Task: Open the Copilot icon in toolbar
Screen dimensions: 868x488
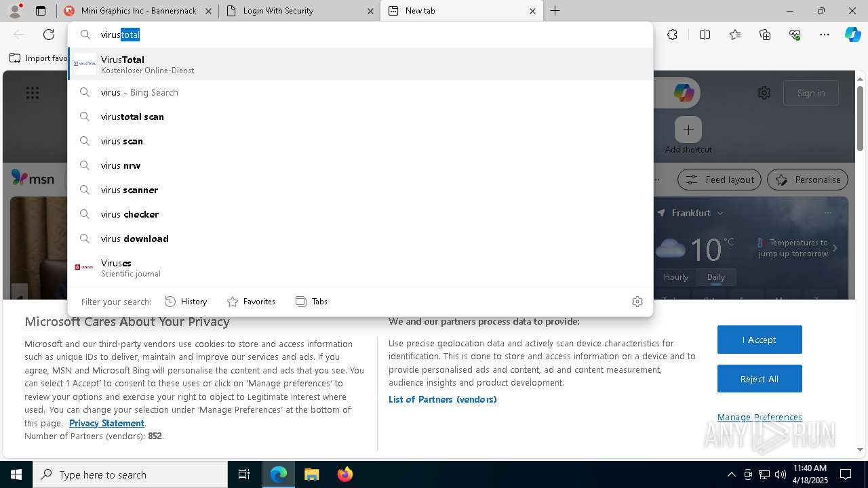Action: 853,35
